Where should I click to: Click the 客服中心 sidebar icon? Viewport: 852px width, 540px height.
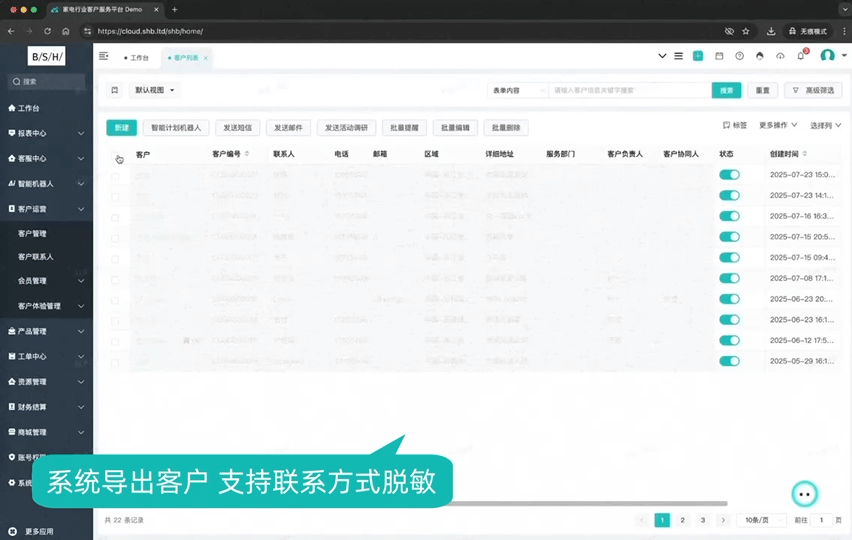point(12,158)
